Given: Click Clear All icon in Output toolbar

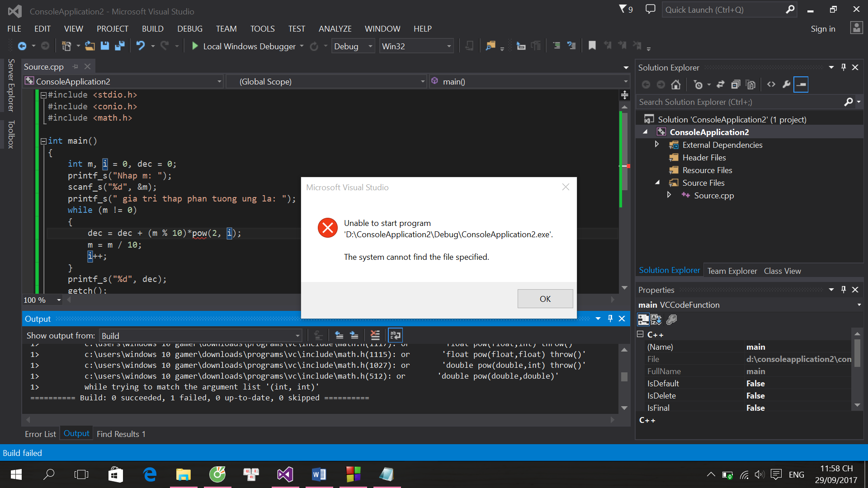Looking at the screenshot, I should pyautogui.click(x=375, y=335).
